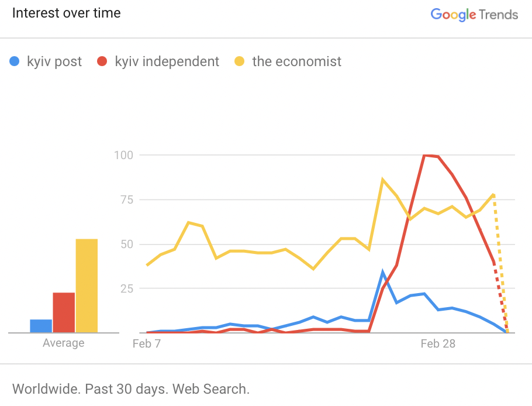Click the blue kyiv post legend dot

pyautogui.click(x=15, y=61)
